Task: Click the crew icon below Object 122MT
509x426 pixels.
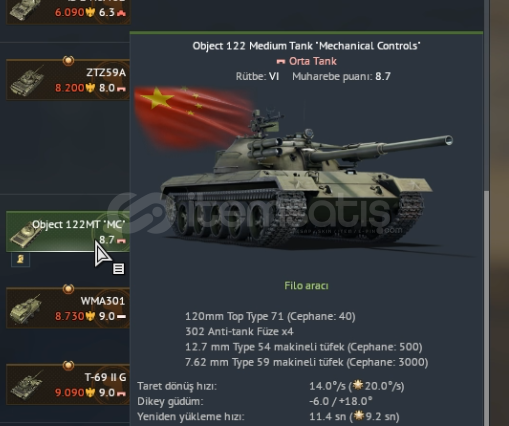Action: pos(21,259)
